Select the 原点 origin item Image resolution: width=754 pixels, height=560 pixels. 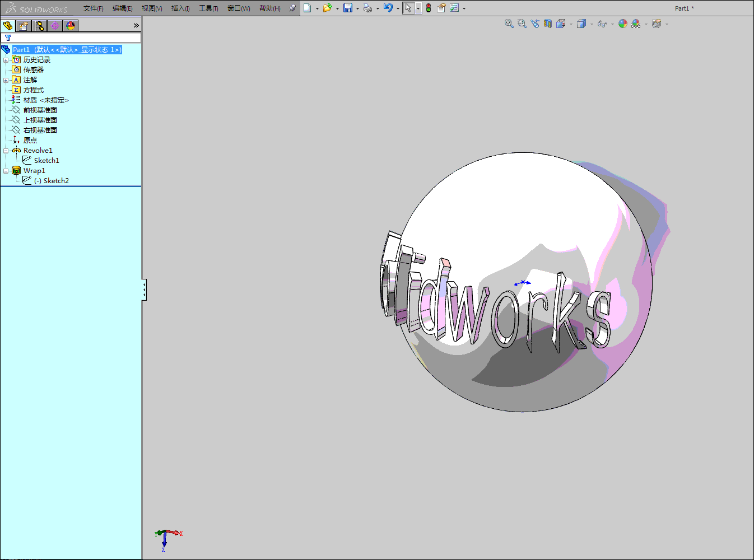click(30, 141)
